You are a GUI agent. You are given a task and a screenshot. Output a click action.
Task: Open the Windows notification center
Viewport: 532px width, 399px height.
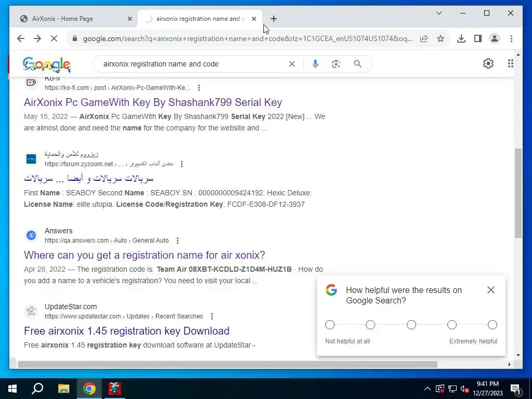515,389
